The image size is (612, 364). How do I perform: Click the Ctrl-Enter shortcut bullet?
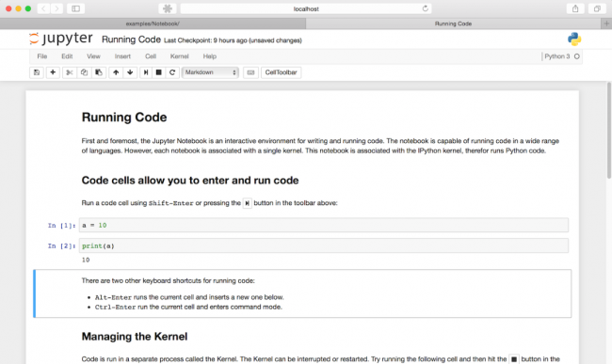pyautogui.click(x=188, y=308)
